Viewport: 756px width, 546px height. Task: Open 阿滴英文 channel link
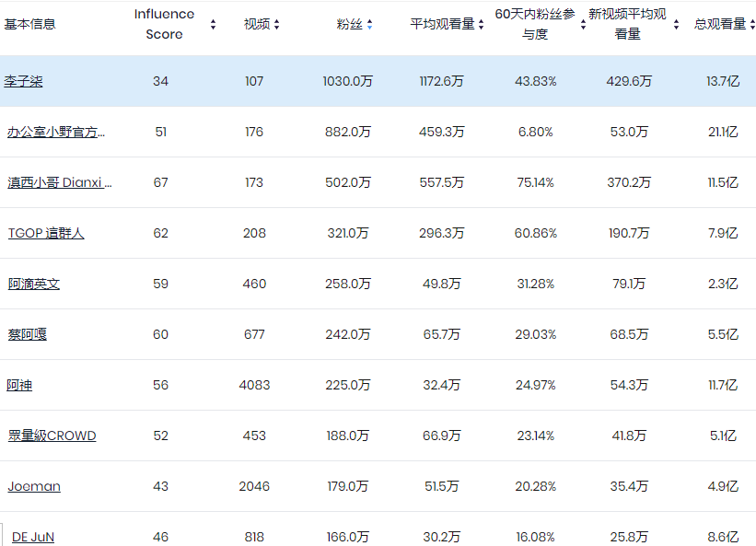pyautogui.click(x=34, y=284)
